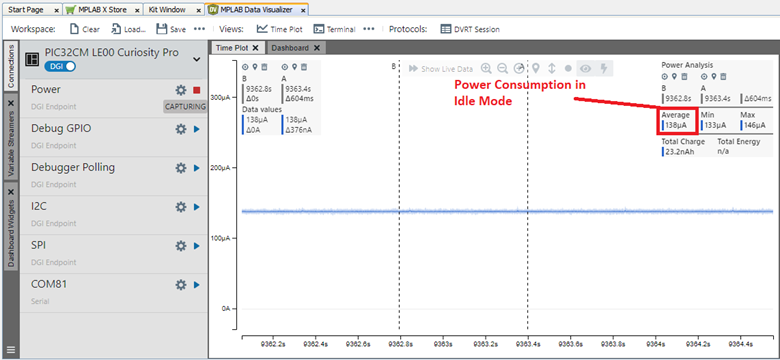Open the Connections side tab
The image size is (780, 360).
tap(11, 66)
